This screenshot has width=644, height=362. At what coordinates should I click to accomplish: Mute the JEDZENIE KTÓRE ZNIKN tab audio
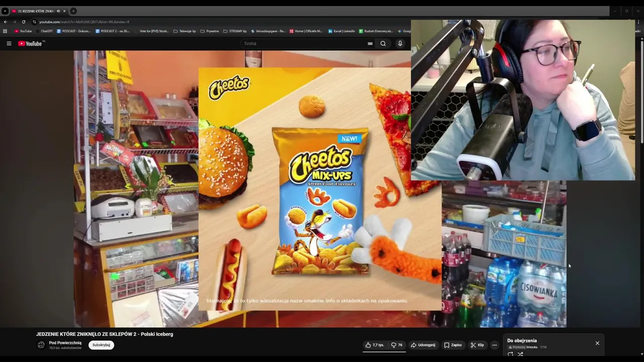(x=58, y=11)
